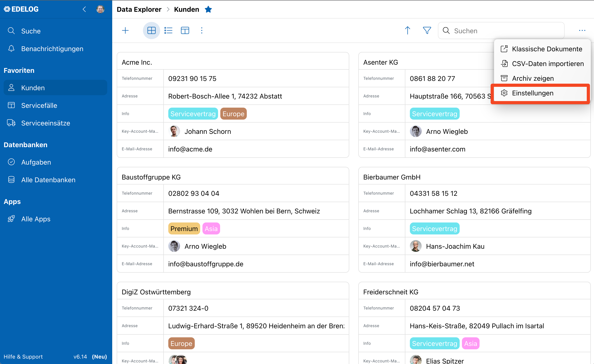The width and height of the screenshot is (594, 364).
Task: Click the Premium tag on Baustoffgruppe KG
Action: 184,228
